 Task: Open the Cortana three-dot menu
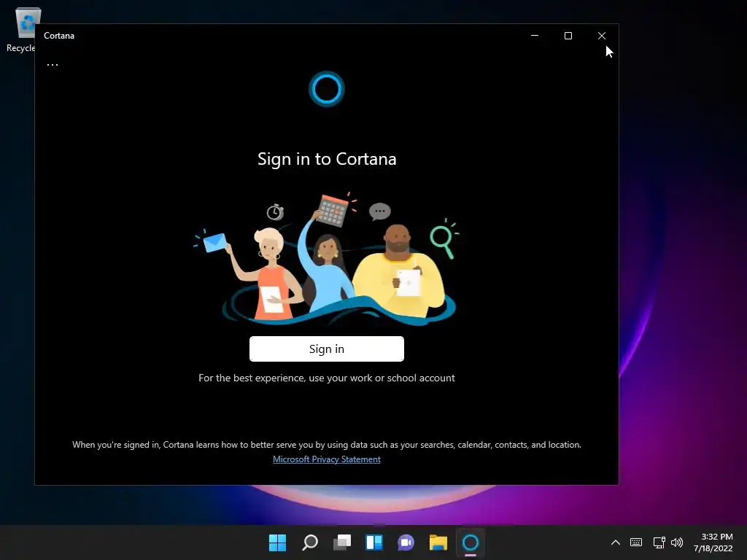coord(53,64)
